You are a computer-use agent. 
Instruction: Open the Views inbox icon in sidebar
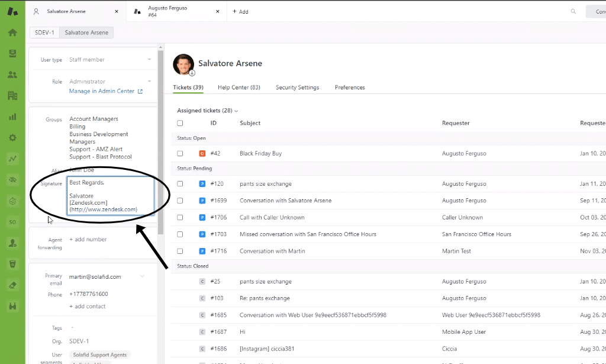pyautogui.click(x=12, y=53)
